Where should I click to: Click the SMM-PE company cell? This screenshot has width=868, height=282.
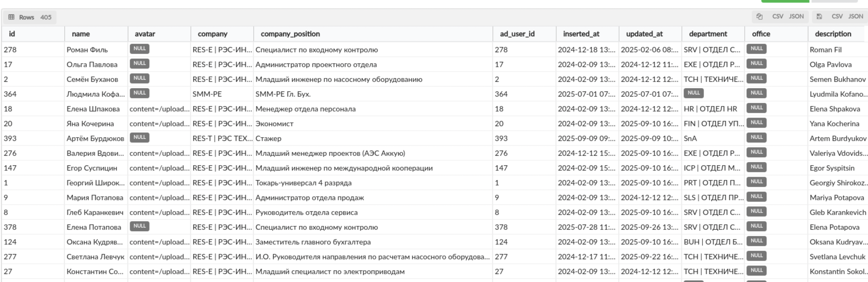tap(207, 94)
